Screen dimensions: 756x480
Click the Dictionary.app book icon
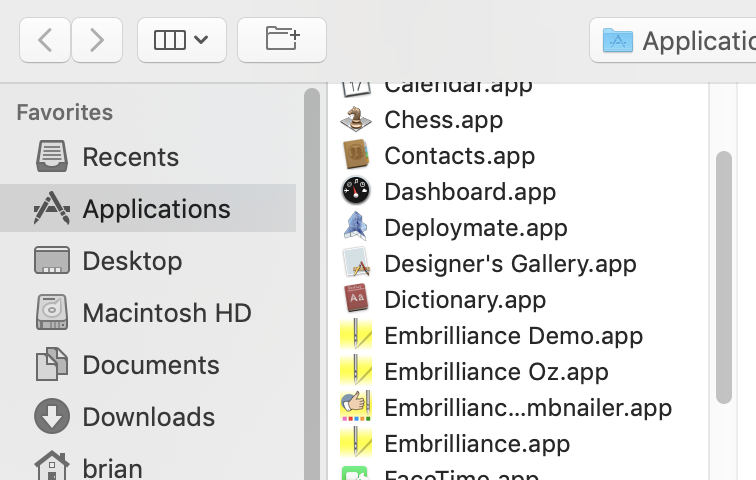pos(356,300)
